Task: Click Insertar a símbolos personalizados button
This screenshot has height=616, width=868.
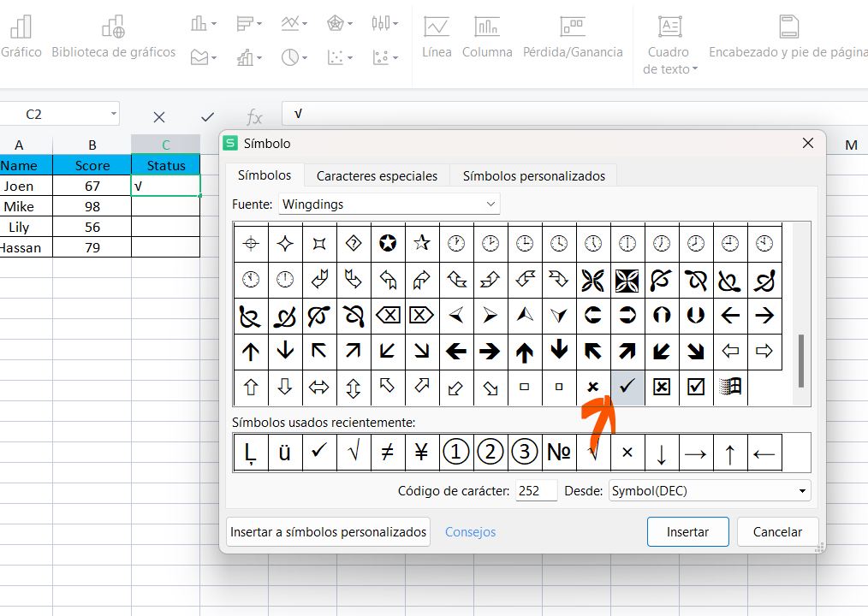Action: 328,531
